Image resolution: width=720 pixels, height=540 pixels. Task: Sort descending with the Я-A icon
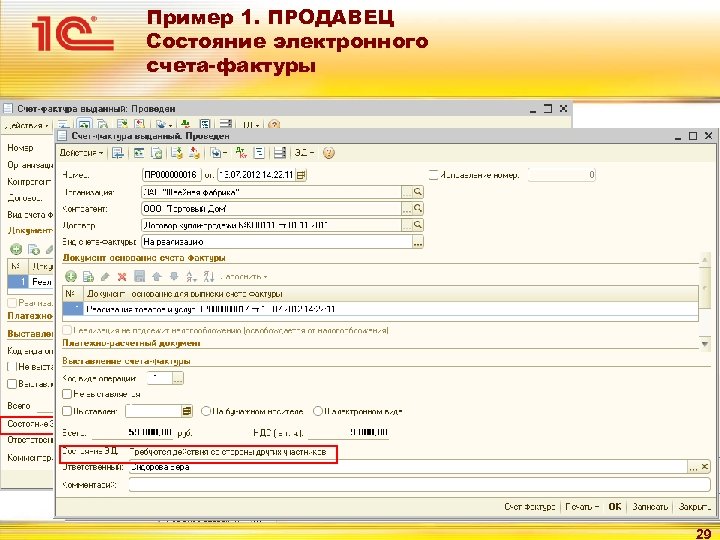point(208,276)
